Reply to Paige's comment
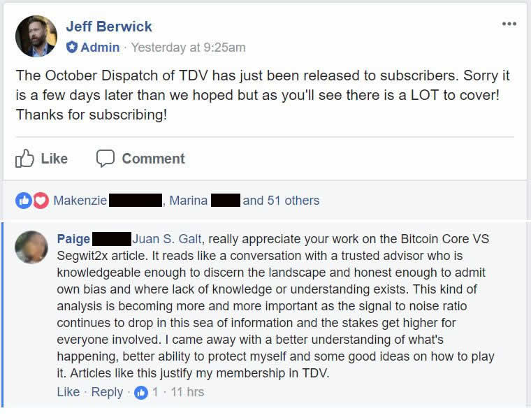This screenshot has height=420, width=531. tap(107, 392)
